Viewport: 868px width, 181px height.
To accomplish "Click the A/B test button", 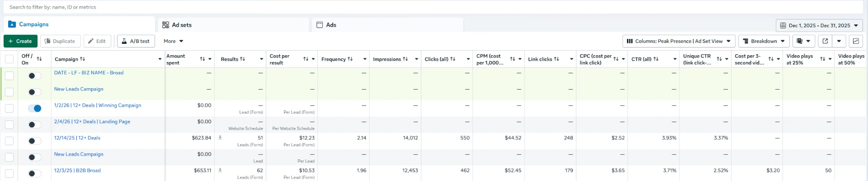I will coord(136,41).
